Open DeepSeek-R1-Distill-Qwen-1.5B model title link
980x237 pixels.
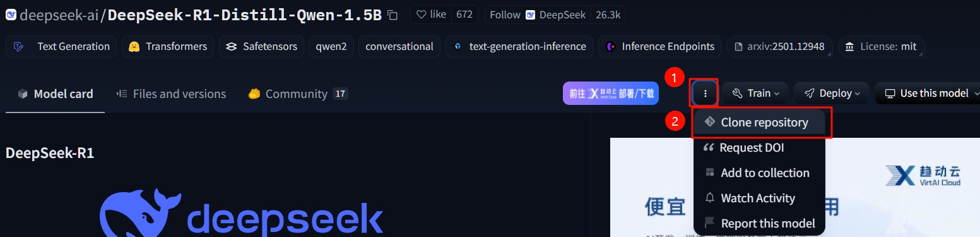point(244,15)
